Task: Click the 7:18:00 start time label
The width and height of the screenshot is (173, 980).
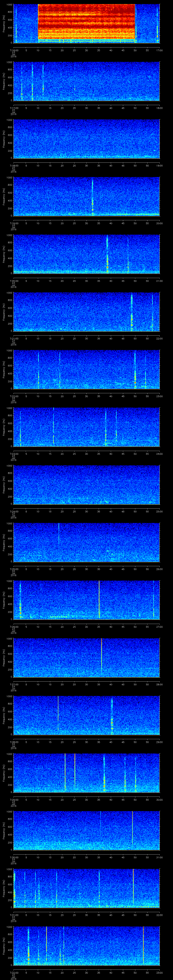Action: point(14,166)
